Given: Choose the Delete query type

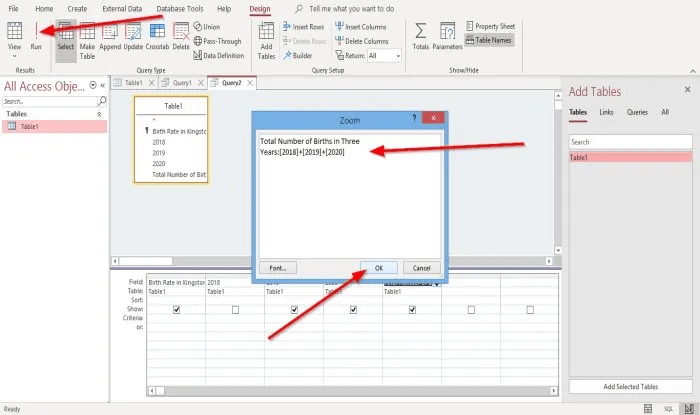Looking at the screenshot, I should click(x=181, y=36).
